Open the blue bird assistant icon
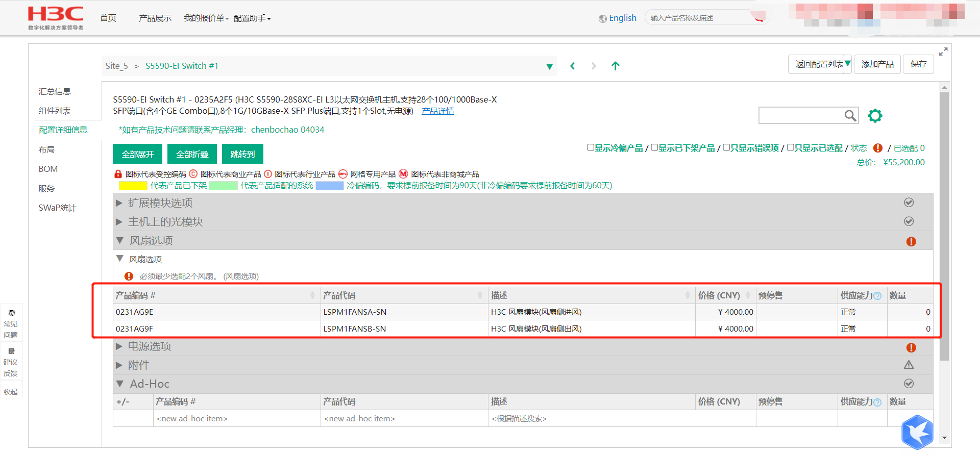This screenshot has height=455, width=980. [917, 432]
